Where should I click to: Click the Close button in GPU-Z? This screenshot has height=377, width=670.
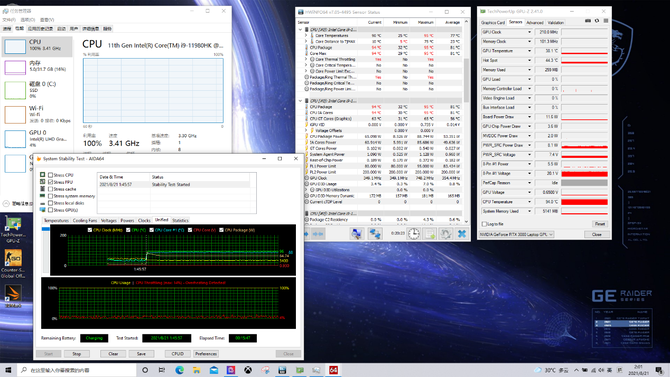tap(597, 234)
